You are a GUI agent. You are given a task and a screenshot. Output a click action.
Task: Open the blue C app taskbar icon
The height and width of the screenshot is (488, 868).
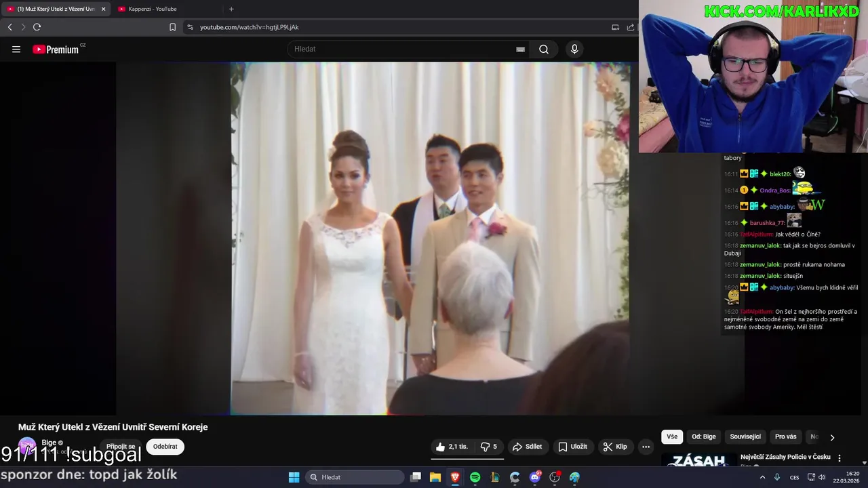pos(515,477)
